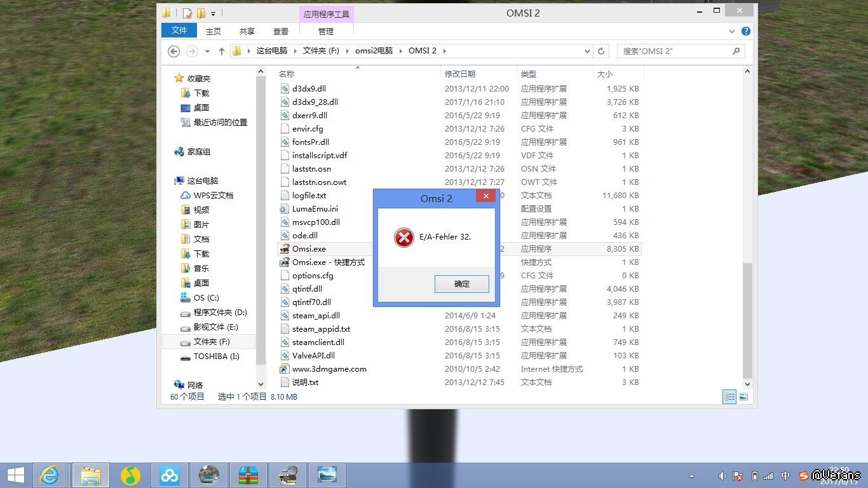
Task: Select the d3dx9.dll file icon
Action: [285, 89]
